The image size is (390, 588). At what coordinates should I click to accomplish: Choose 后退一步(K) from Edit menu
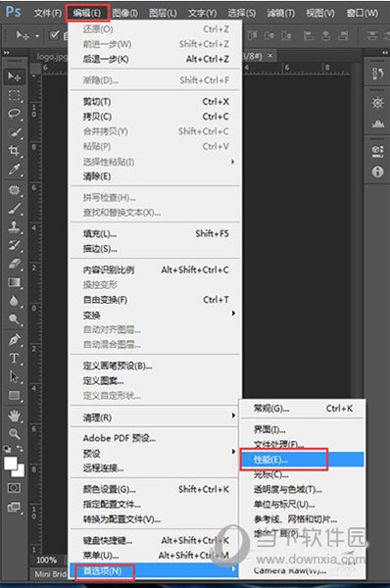155,59
